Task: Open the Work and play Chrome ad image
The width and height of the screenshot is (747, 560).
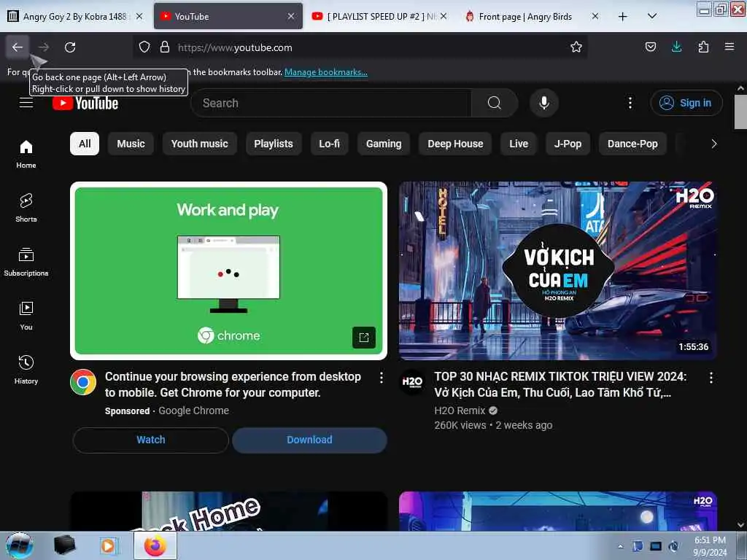Action: (x=228, y=271)
